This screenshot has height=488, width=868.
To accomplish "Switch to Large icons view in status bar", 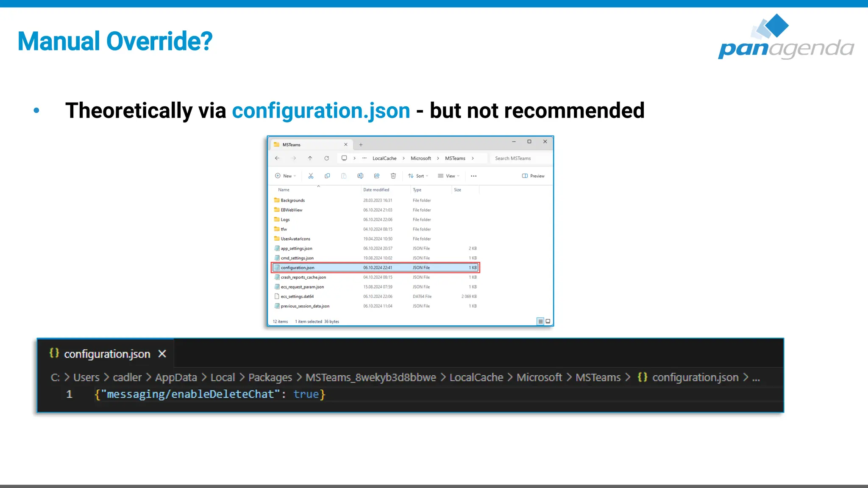I will [548, 322].
